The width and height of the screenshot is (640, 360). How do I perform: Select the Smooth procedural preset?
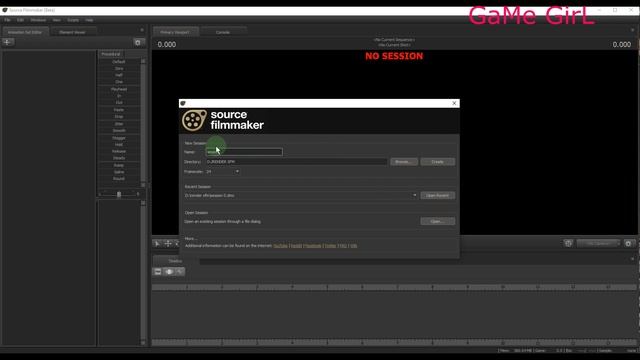coord(119,131)
